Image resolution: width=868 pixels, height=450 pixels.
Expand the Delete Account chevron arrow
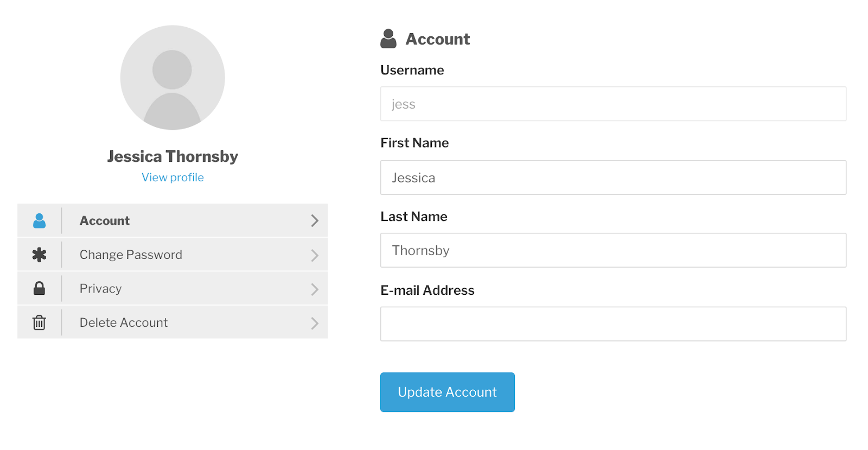click(x=315, y=324)
